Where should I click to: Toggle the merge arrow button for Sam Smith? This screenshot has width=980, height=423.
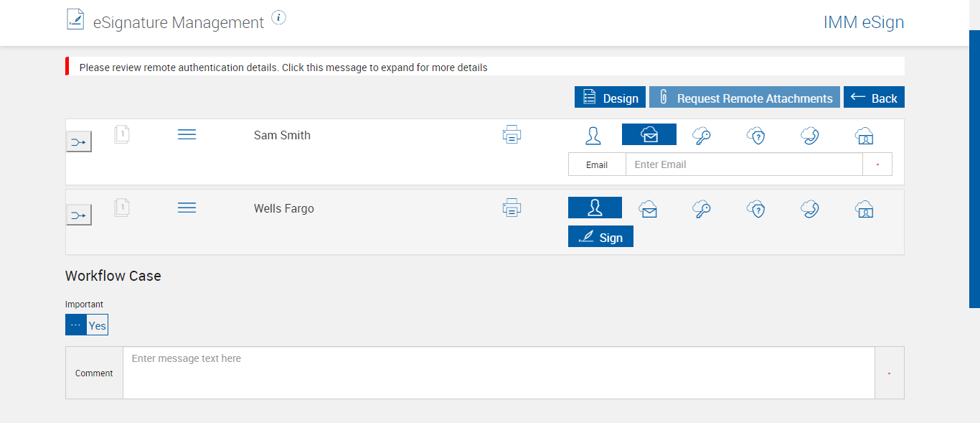pos(79,141)
